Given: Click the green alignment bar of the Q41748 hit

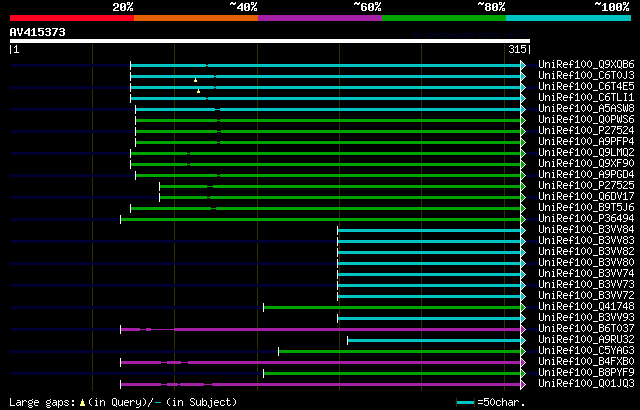Looking at the screenshot, I should coord(392,308).
